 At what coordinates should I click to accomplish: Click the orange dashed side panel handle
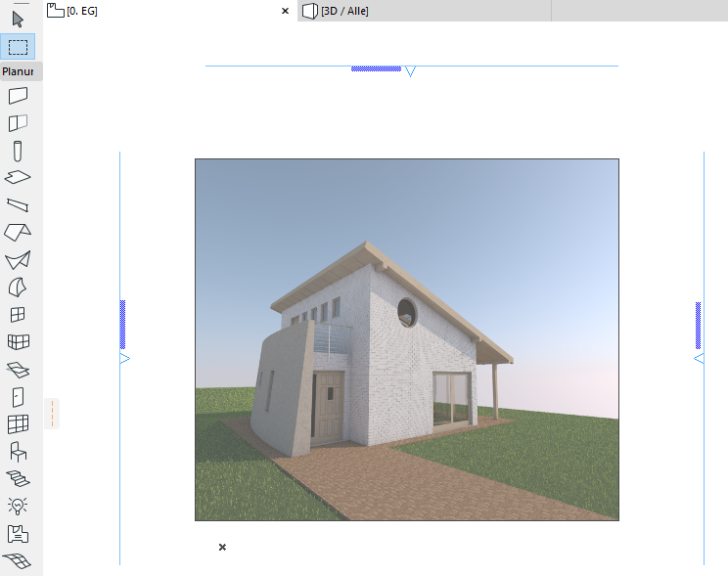click(52, 413)
